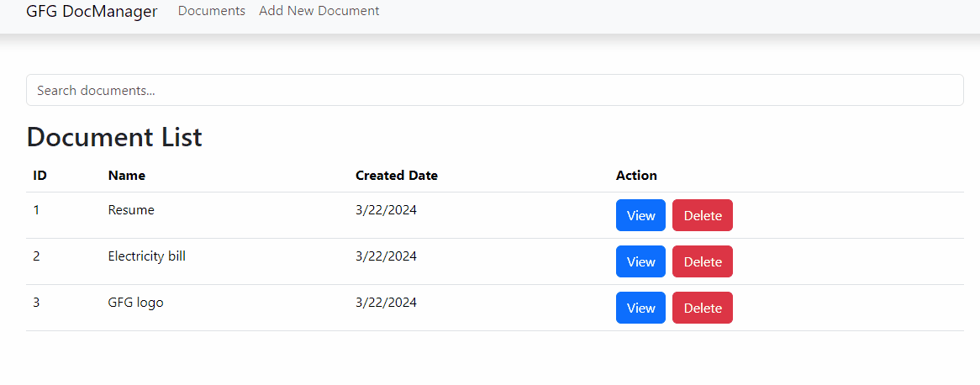Screen dimensions: 980x385
Task: Go to the Documents nav item
Action: [x=212, y=11]
